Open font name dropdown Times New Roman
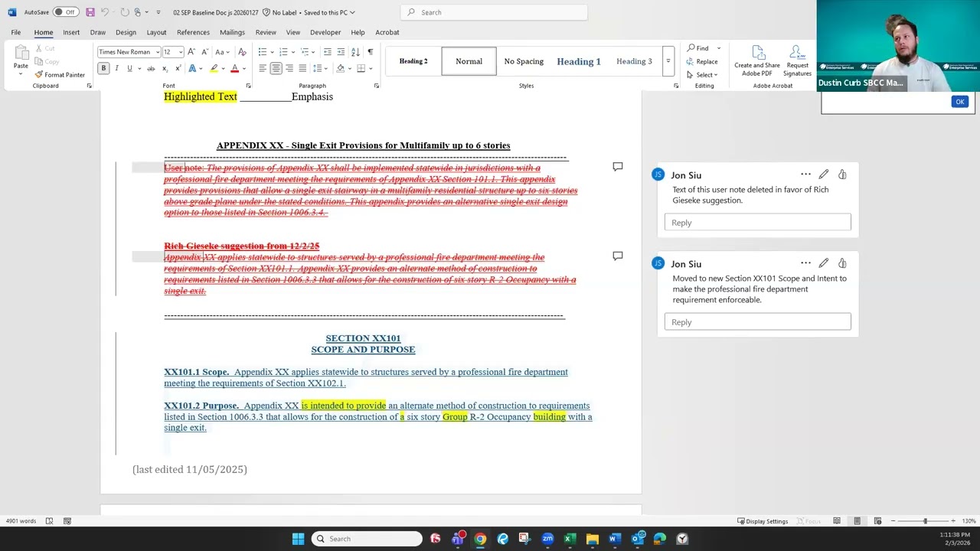 coord(157,52)
